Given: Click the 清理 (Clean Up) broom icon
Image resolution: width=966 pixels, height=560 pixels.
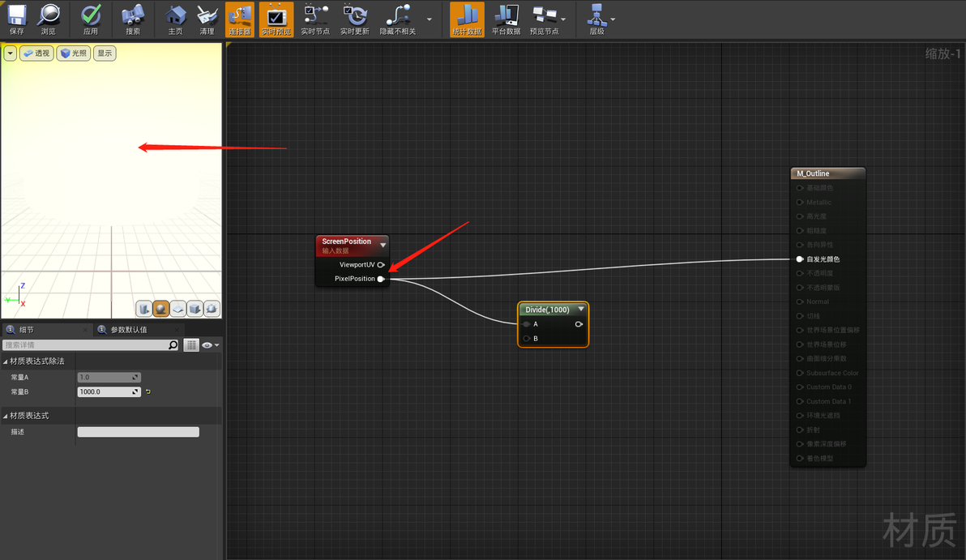Looking at the screenshot, I should (x=207, y=19).
